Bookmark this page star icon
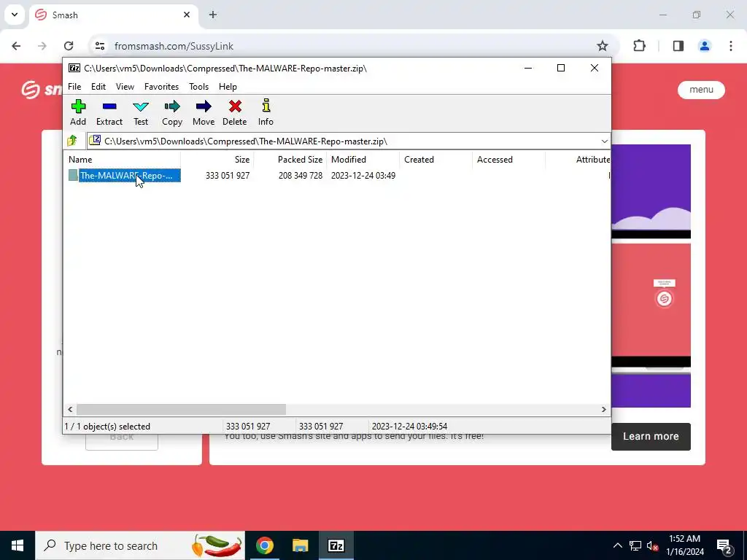Screen dimensions: 747x560 coord(602,46)
